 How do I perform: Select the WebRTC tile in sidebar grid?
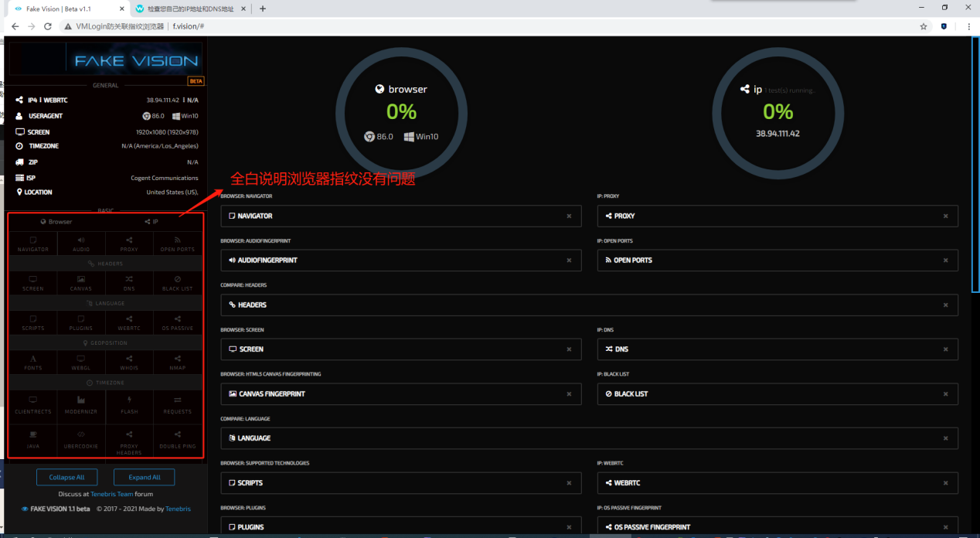click(129, 322)
